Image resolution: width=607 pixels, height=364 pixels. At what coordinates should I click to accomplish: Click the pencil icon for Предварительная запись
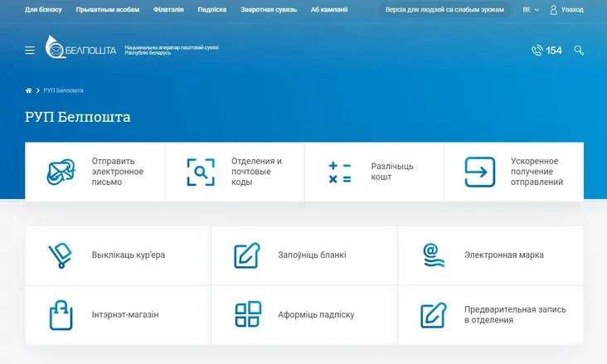pos(434,315)
